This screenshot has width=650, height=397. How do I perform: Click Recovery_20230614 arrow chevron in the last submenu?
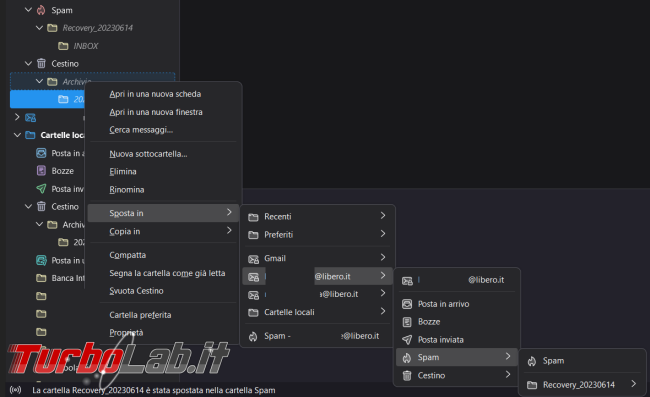pos(634,384)
